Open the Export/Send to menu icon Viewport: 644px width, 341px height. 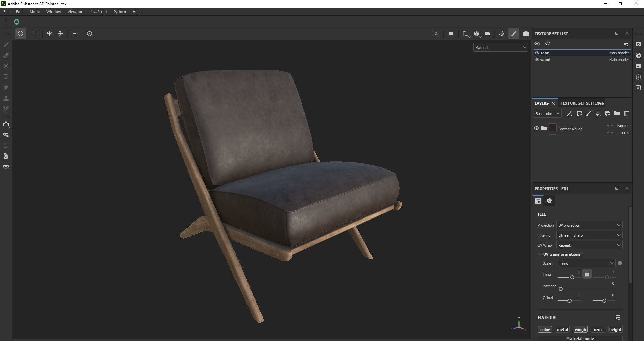(6, 124)
